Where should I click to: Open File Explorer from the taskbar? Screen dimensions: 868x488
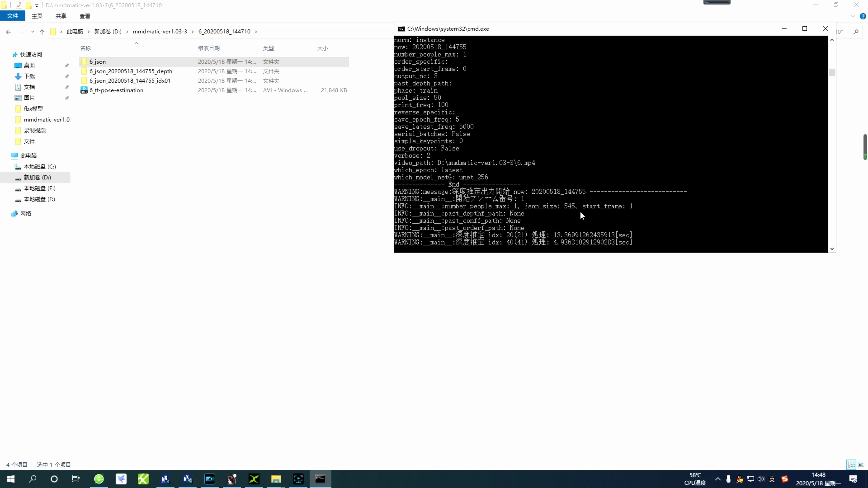pos(276,479)
